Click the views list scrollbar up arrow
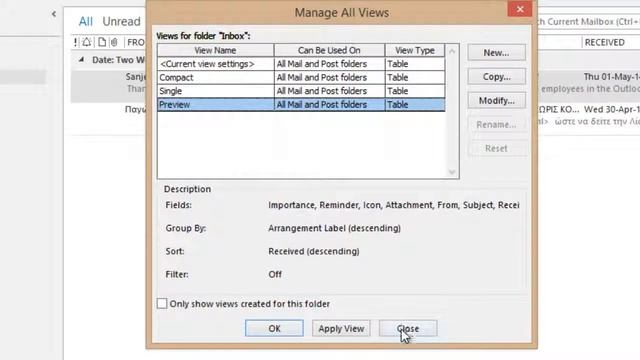The width and height of the screenshot is (640, 360). 452,51
